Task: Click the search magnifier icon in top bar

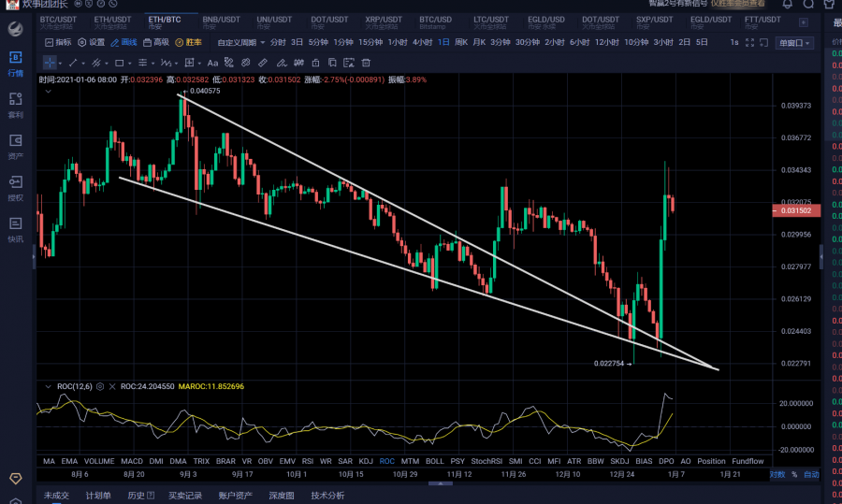Action: click(x=808, y=5)
